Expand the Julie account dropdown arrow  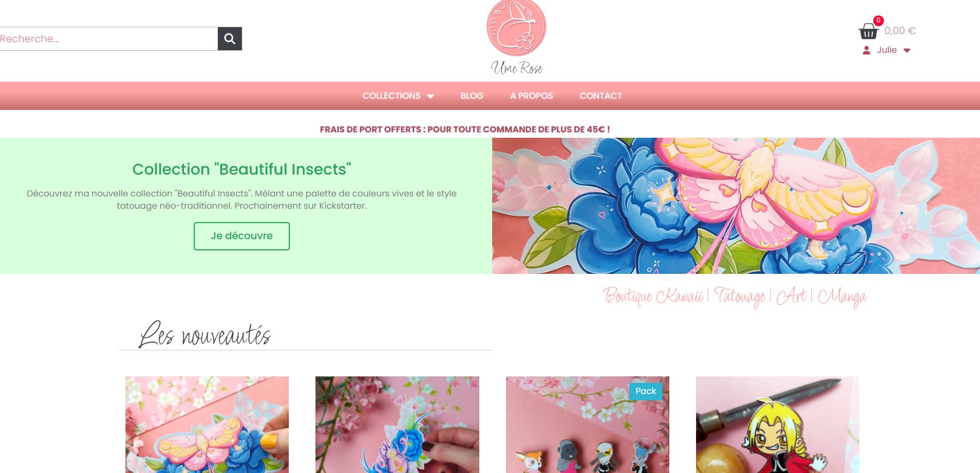[906, 51]
